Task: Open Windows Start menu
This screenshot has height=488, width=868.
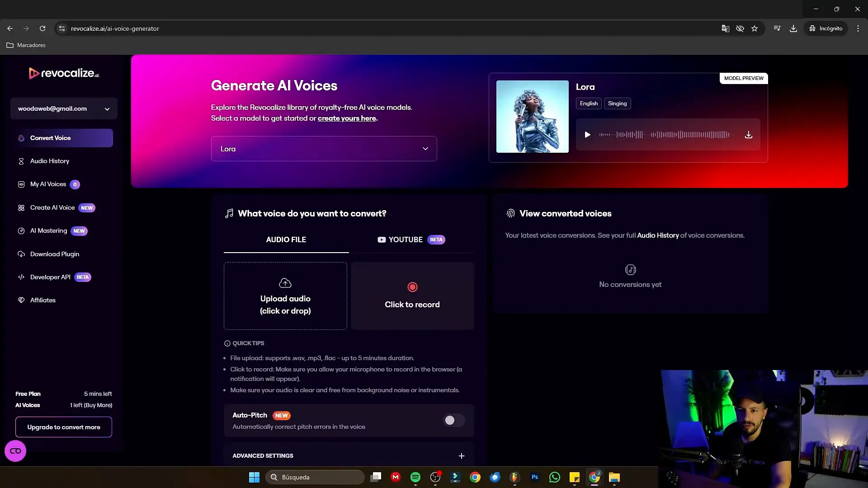Action: (255, 477)
